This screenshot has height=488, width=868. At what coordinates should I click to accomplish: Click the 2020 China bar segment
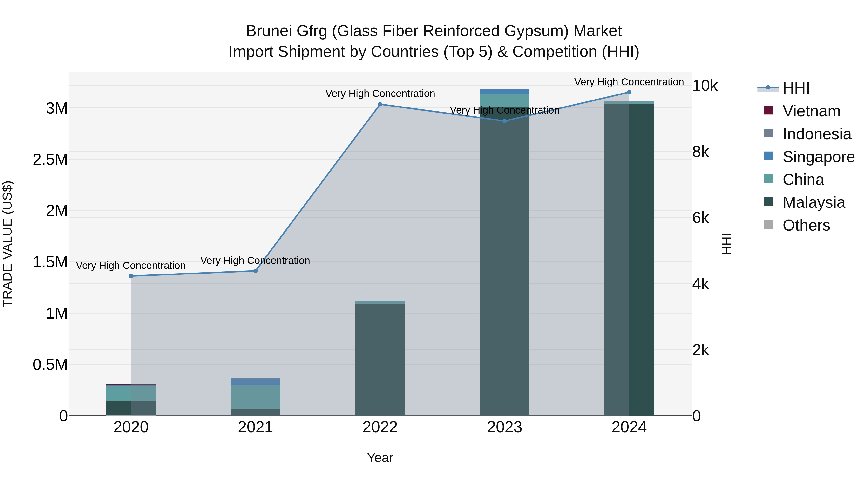pyautogui.click(x=131, y=393)
